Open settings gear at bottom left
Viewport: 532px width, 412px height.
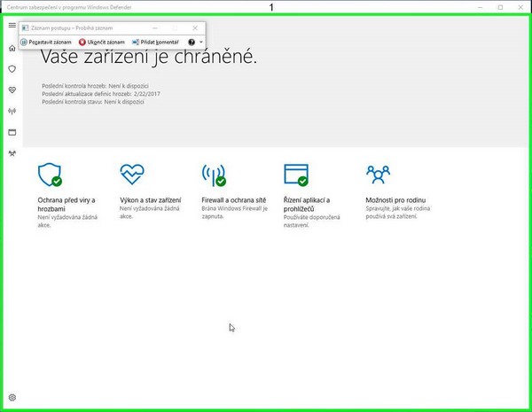click(x=12, y=398)
